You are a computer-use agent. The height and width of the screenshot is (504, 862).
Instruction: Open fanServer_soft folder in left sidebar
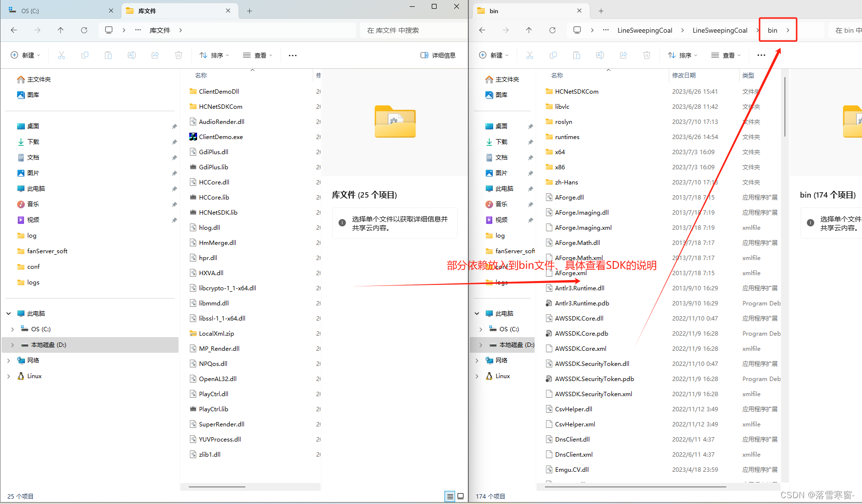coord(47,251)
